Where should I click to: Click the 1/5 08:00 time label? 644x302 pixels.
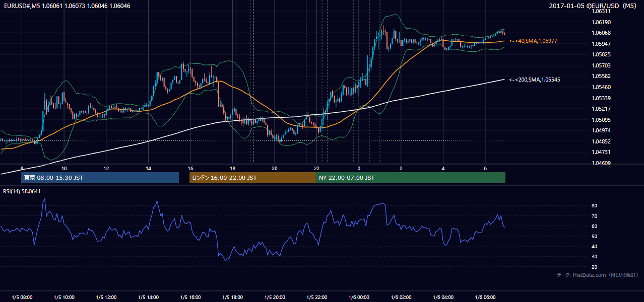pyautogui.click(x=22, y=297)
